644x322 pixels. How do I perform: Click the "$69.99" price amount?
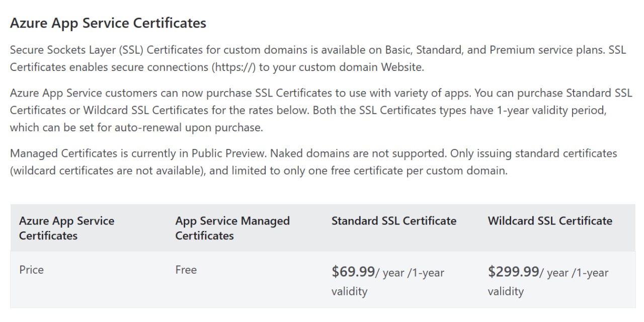(353, 272)
